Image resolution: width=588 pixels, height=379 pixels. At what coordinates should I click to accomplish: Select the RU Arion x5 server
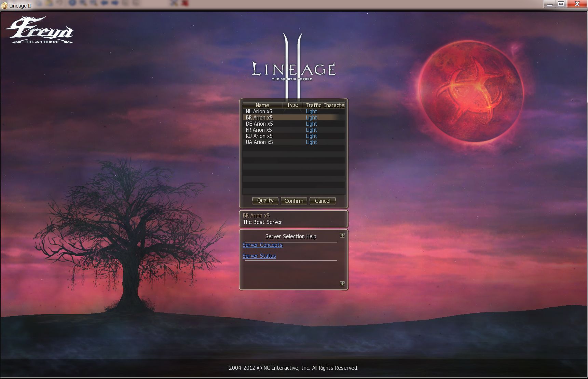[259, 136]
